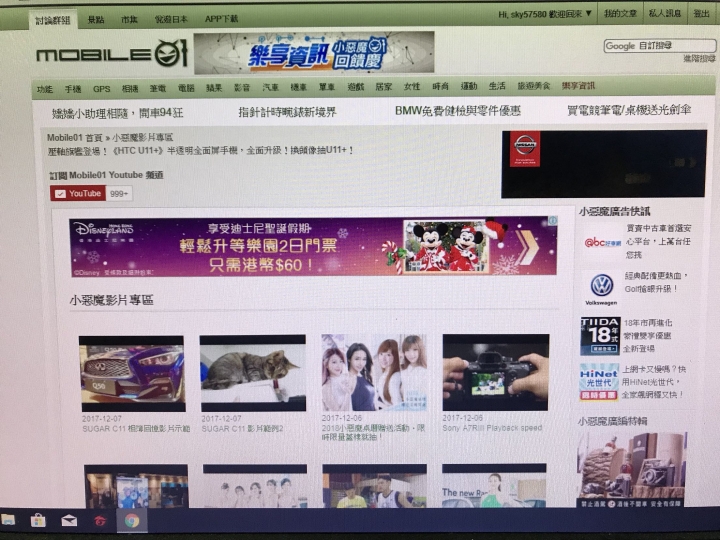
Task: Open 指針計時腕錶新境界 headline link
Action: pos(287,112)
